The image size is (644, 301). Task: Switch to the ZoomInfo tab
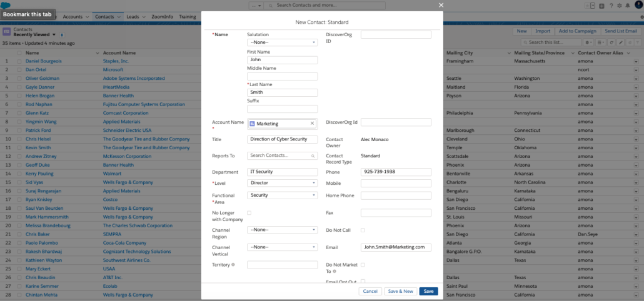162,17
